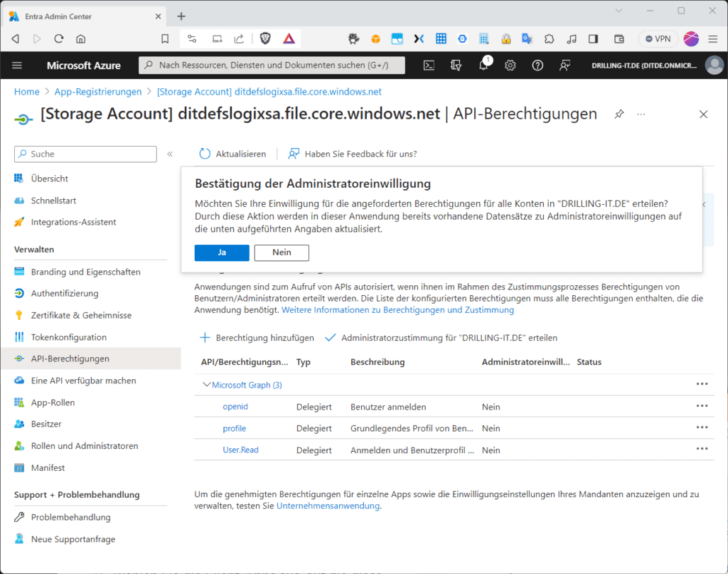
Task: Launch Cloud Shell from the Azure header
Action: (429, 65)
